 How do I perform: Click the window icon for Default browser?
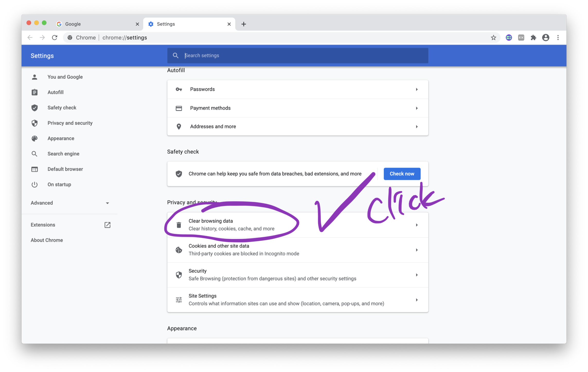(34, 169)
